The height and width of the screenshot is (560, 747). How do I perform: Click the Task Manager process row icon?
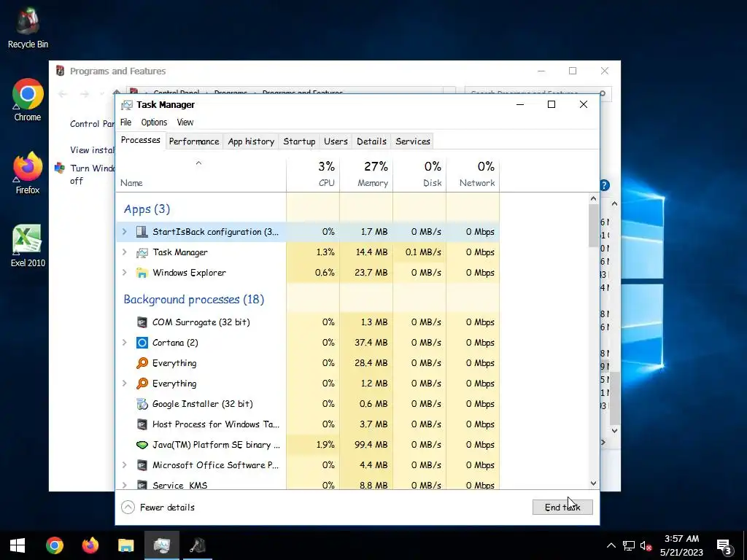point(142,252)
